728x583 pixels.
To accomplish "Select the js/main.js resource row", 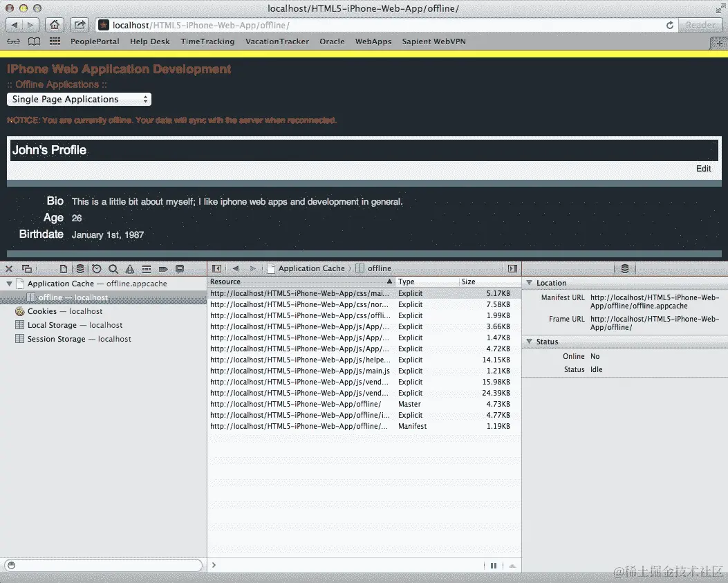I will click(364, 371).
